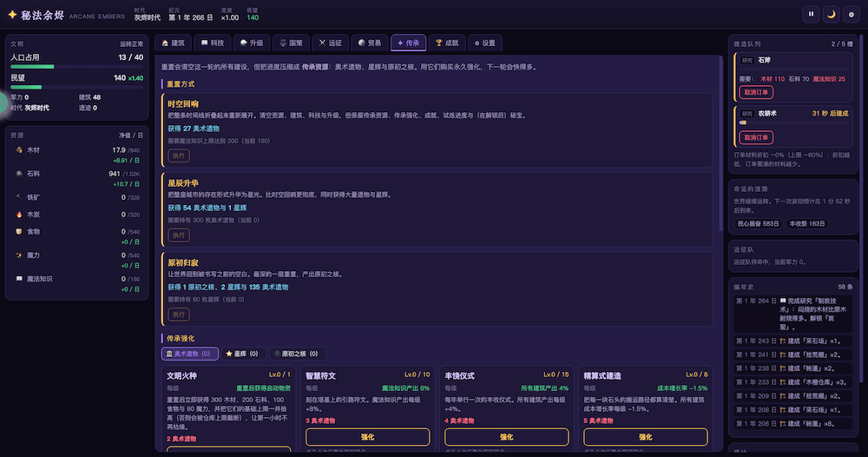
Task: Click 强化 on the 精算式建造 card
Action: tap(646, 437)
